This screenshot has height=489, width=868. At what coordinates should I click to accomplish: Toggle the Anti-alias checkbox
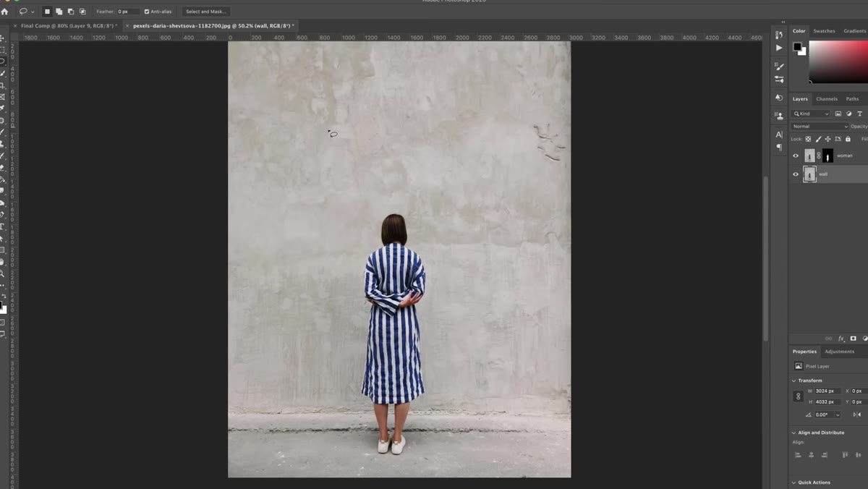pyautogui.click(x=147, y=12)
